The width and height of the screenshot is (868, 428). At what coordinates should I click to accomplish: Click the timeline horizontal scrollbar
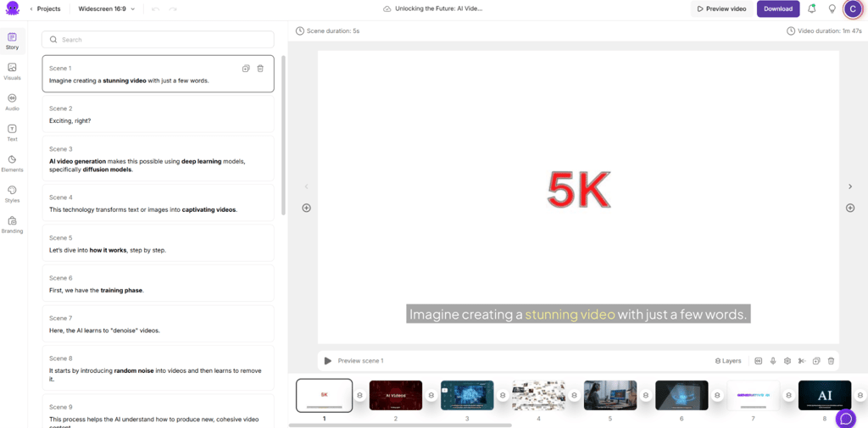[x=400, y=425]
